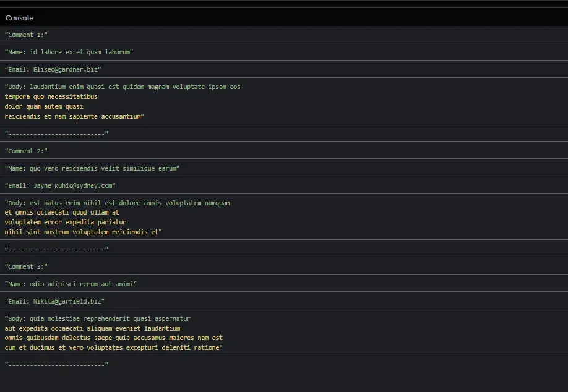Click the "Name: quo vero reiciendis velit" line
Viewport: 568px width, 392px height.
coord(92,168)
